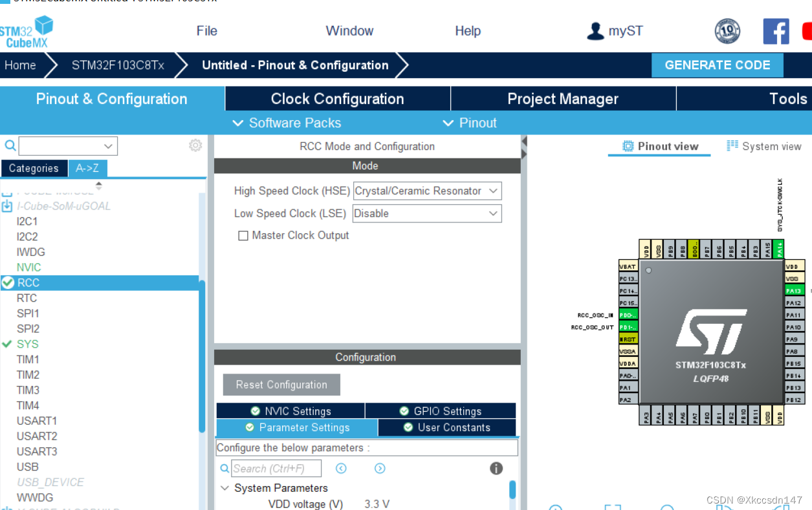Image resolution: width=812 pixels, height=510 pixels.
Task: Collapse the configuration panel with the arrow handle
Action: (524, 147)
